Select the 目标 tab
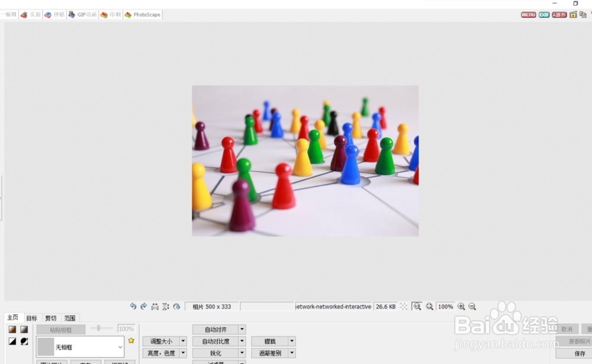This screenshot has height=364, width=592. [32, 318]
